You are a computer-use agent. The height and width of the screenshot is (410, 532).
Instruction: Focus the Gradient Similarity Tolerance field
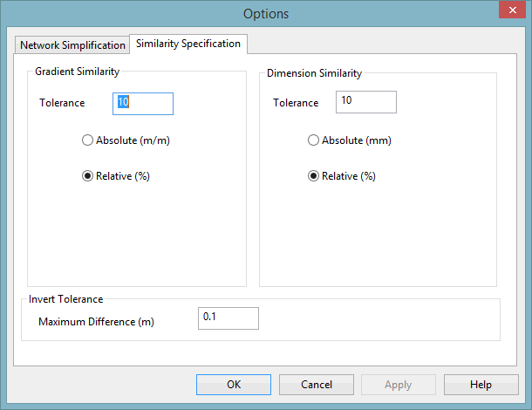coord(143,104)
